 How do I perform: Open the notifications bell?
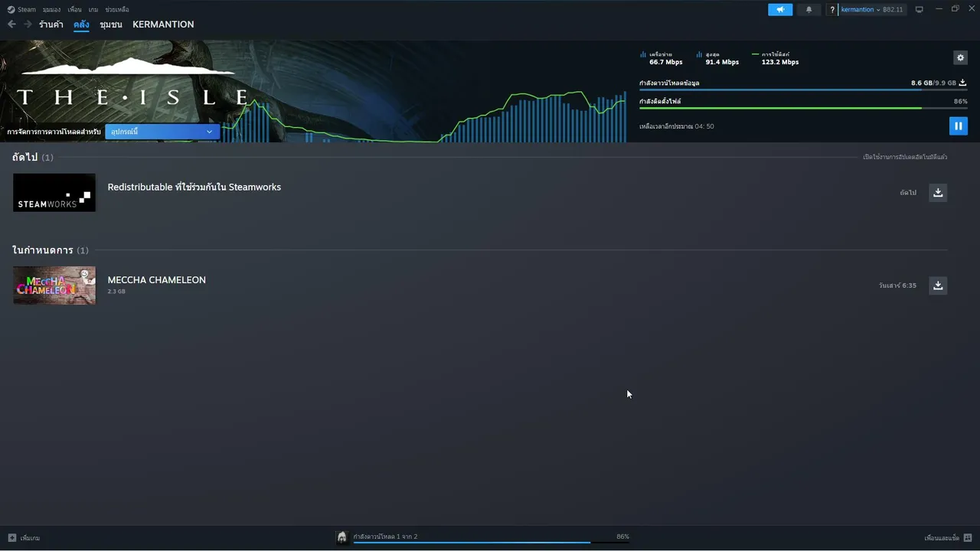point(808,10)
